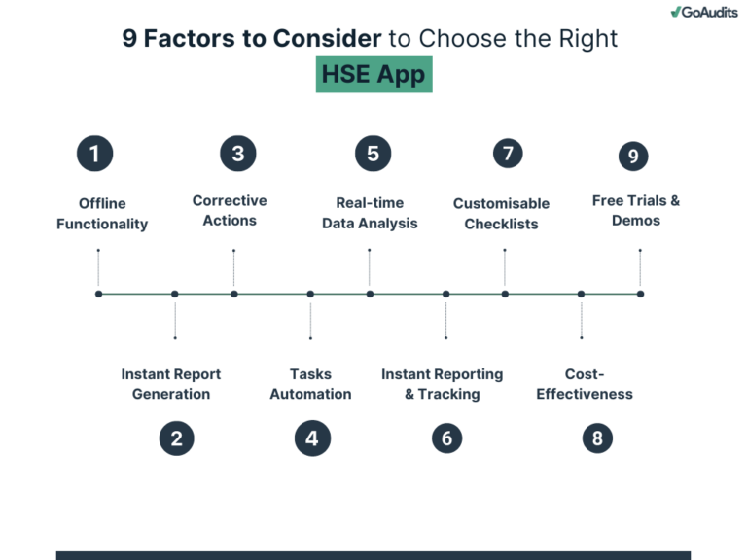Click the number 1 circle badge
Screen dimensions: 747x560
[x=94, y=154]
